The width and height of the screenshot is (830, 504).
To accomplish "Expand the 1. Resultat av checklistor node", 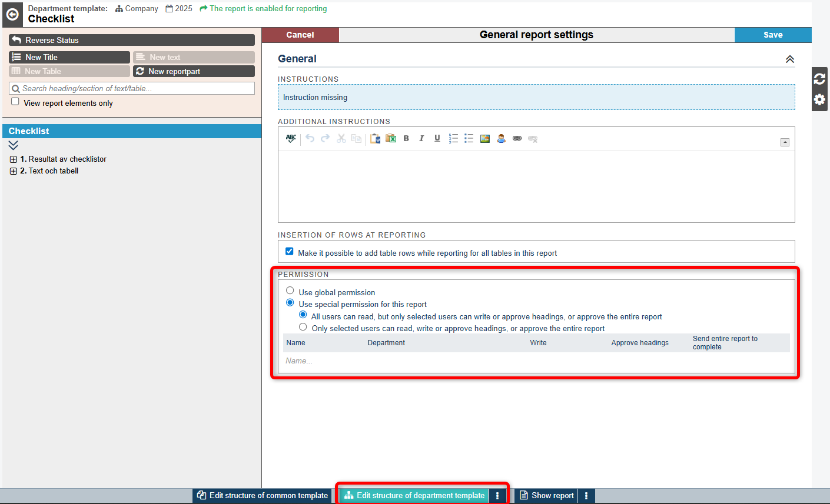I will pos(14,159).
